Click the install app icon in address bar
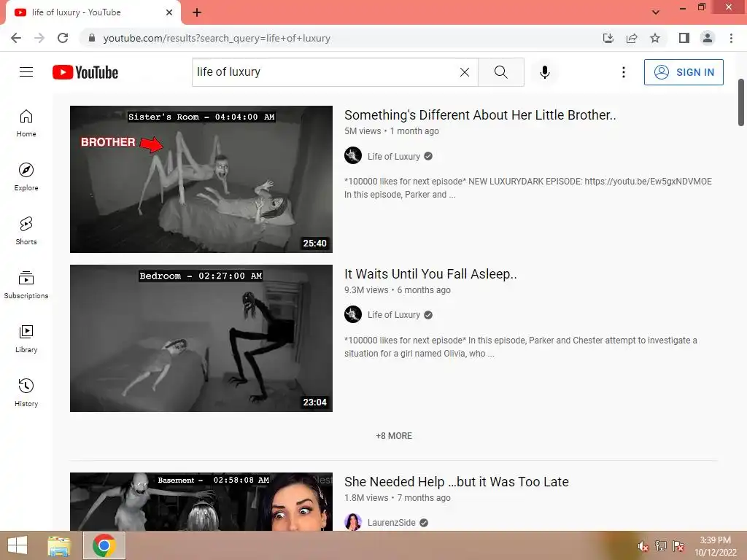Image resolution: width=747 pixels, height=560 pixels. pyautogui.click(x=608, y=38)
